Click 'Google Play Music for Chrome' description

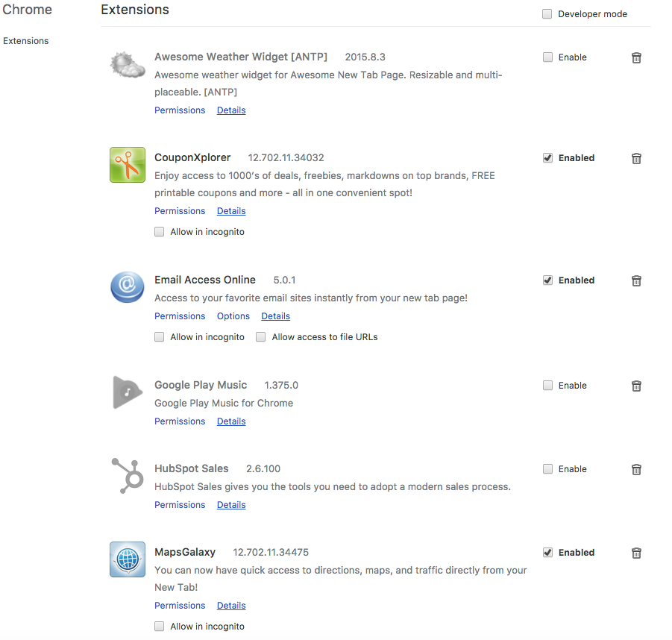click(x=224, y=403)
